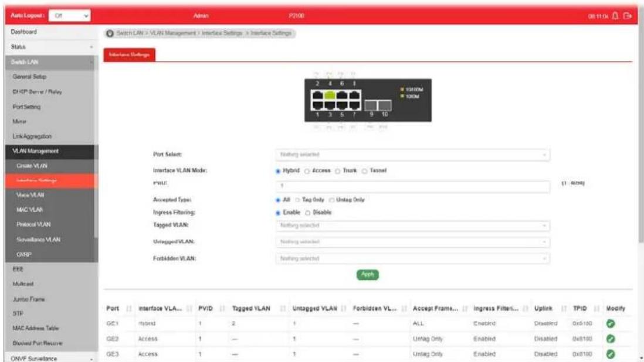Click the green Apply button
The image size is (644, 362).
[368, 275]
